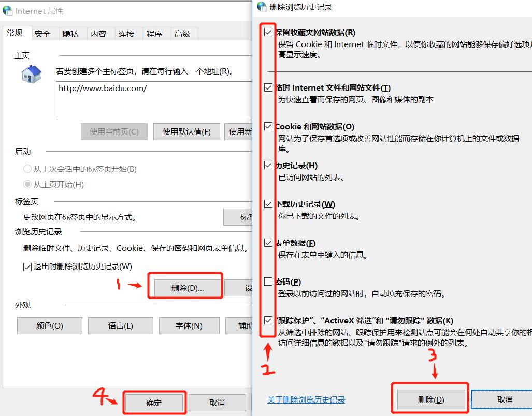Toggle the 表单数据(F) checkbox
The height and width of the screenshot is (416, 532).
(x=267, y=242)
